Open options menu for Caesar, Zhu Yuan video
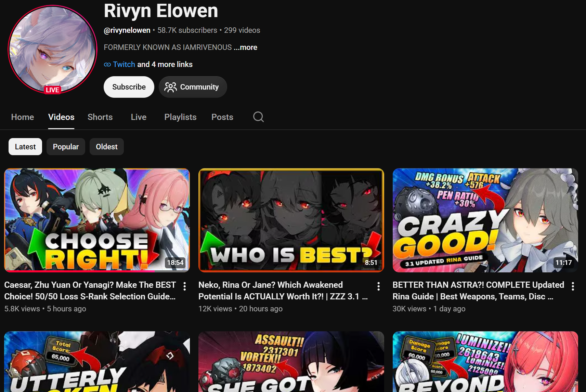This screenshot has height=392, width=586. pos(185,286)
